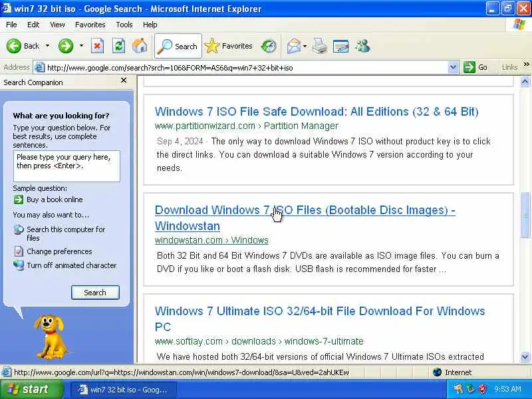Image resolution: width=532 pixels, height=399 pixels.
Task: Open the Favorites star toolbar button
Action: click(x=229, y=46)
